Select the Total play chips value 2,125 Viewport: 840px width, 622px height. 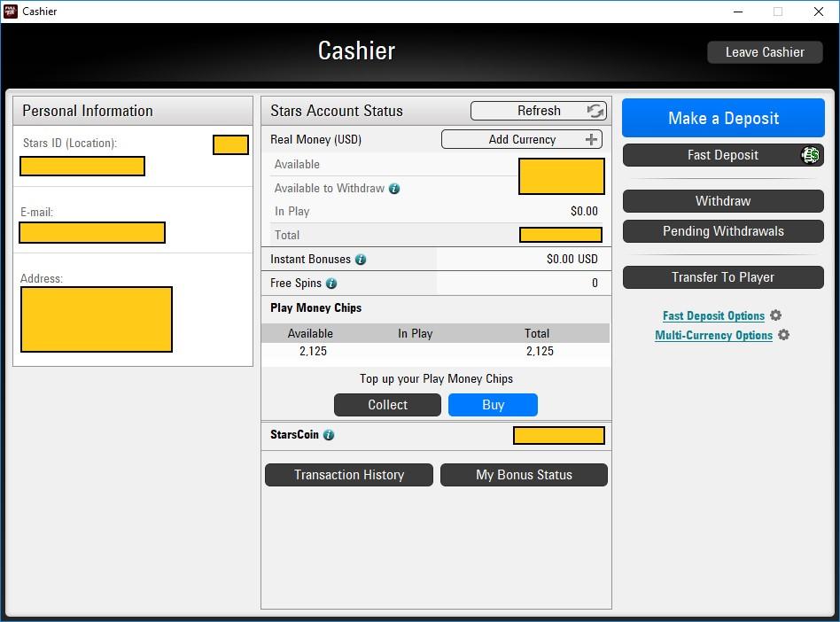click(540, 352)
